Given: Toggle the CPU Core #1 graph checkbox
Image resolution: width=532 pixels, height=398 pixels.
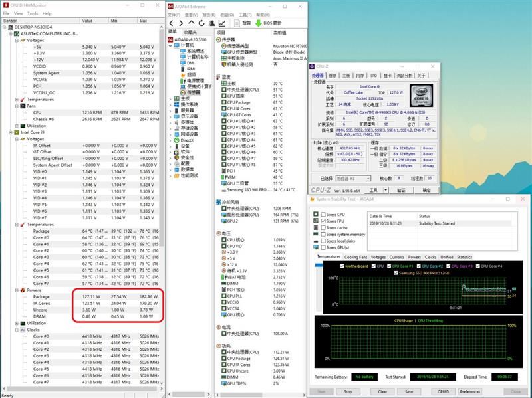Looking at the screenshot, I should pos(389,266).
